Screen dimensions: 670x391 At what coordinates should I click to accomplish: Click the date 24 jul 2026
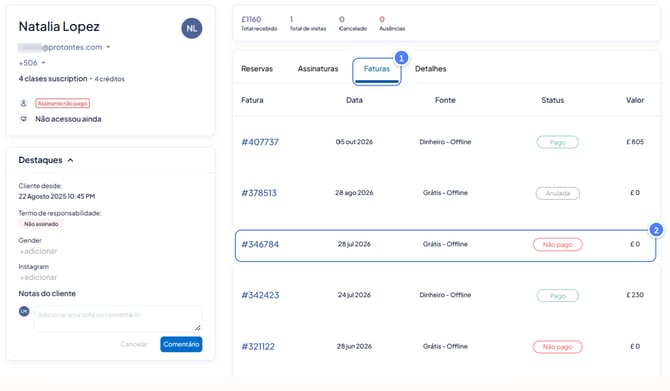354,295
